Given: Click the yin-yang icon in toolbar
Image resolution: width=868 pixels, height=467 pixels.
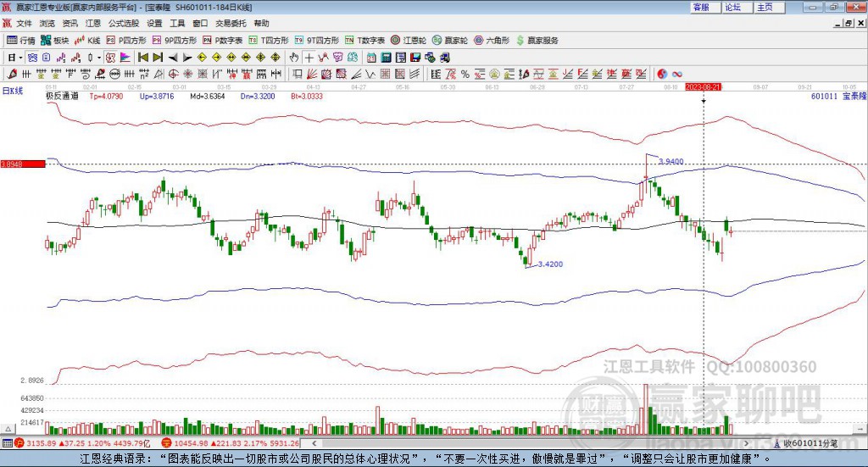Looking at the screenshot, I should pos(662,74).
